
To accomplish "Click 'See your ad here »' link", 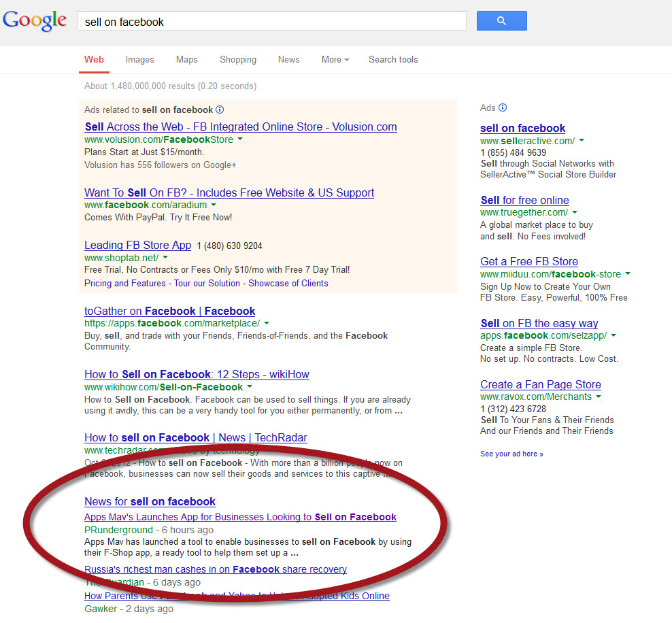I will 511,454.
